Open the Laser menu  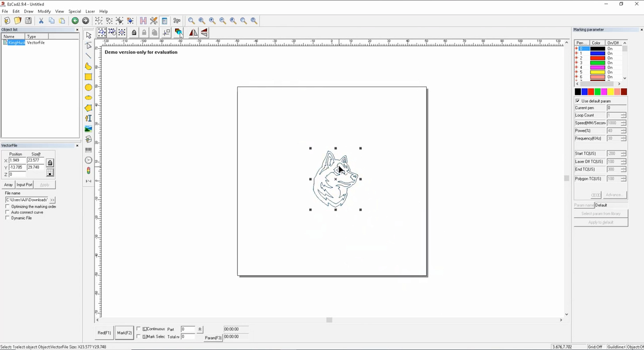pos(89,11)
